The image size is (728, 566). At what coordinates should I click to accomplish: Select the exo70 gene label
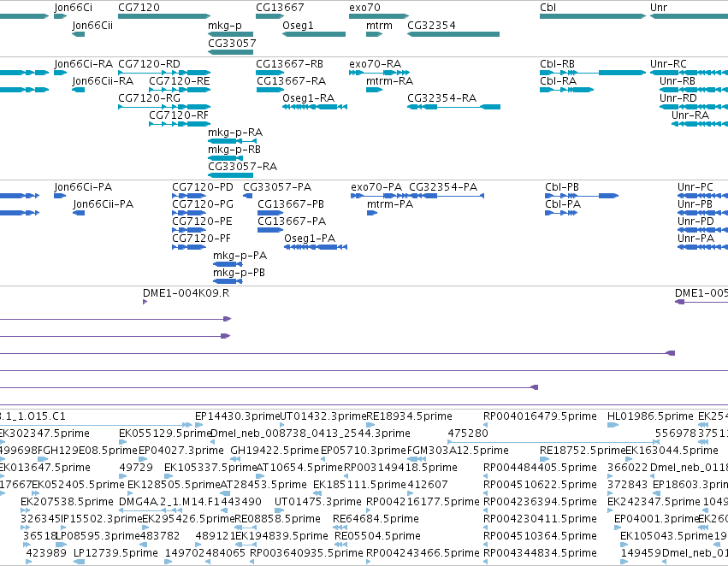click(364, 8)
